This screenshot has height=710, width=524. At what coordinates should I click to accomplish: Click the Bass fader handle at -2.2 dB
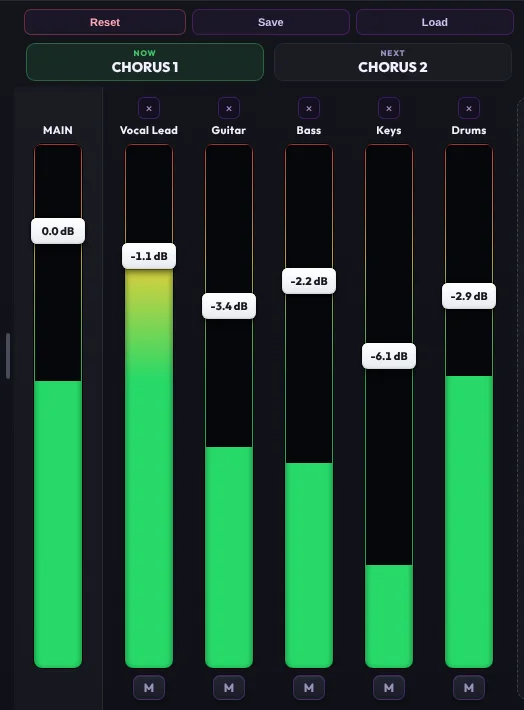click(309, 281)
